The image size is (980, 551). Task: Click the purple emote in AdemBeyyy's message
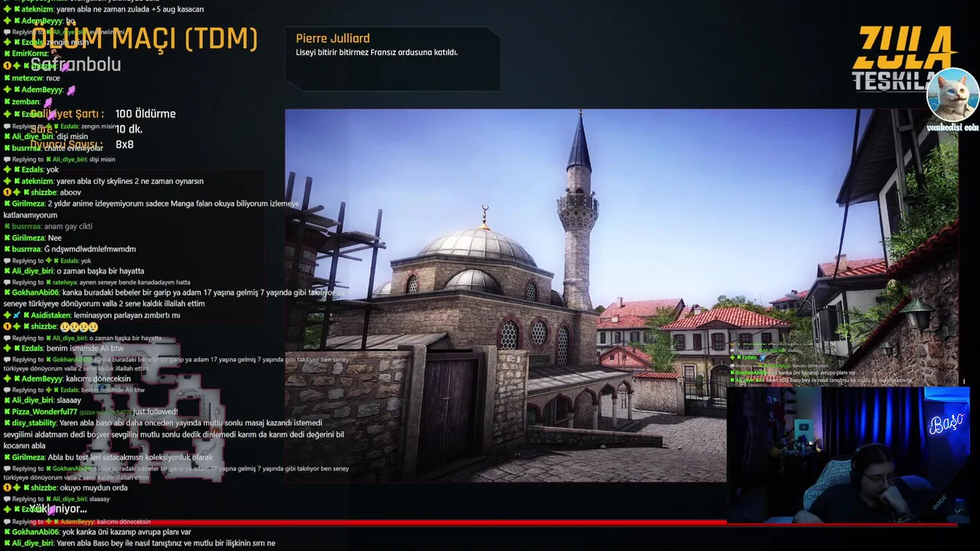click(71, 90)
